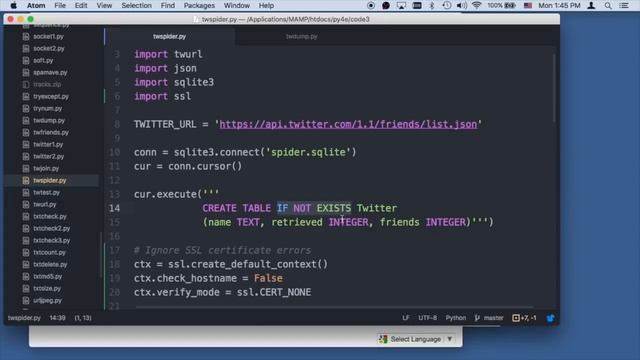Open the Selection menu
Image resolution: width=640 pixels, height=360 pixels.
pyautogui.click(x=136, y=5)
